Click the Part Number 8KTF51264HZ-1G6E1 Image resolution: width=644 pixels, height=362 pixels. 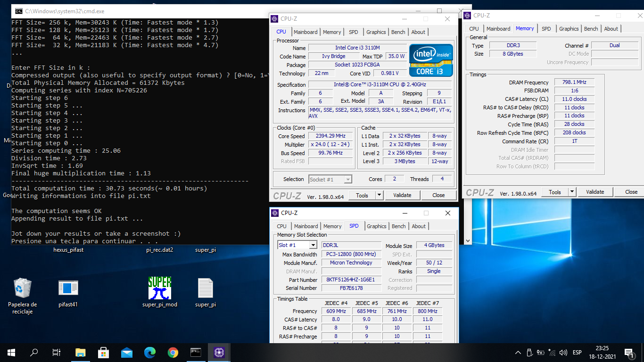tap(351, 280)
